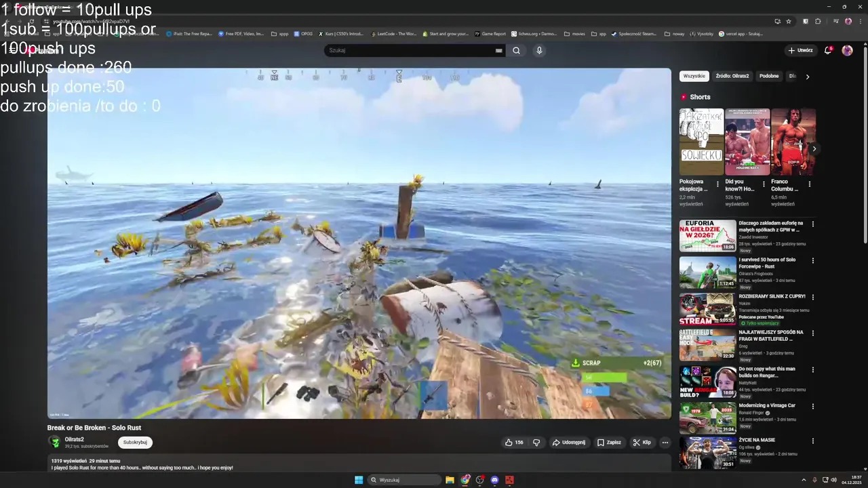Viewport: 868px width, 488px height.
Task: Open options for Franco Columbu short
Action: pos(809,184)
